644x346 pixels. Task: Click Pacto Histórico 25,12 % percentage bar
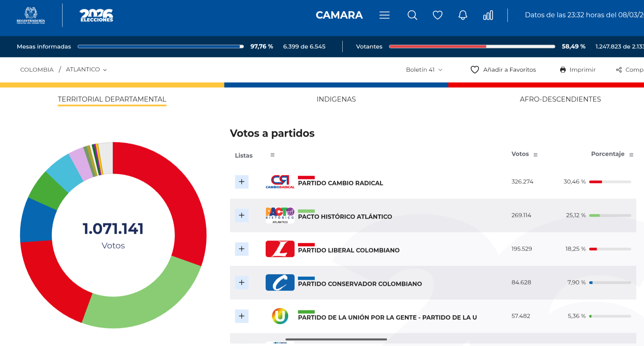(610, 215)
